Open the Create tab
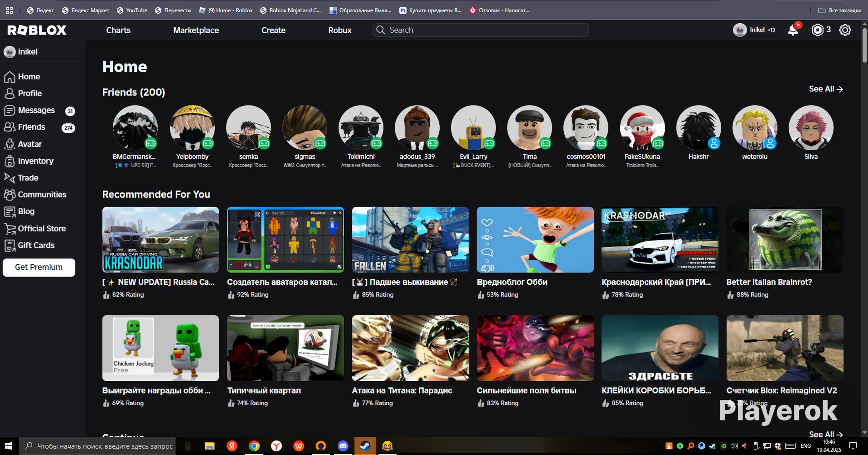 pyautogui.click(x=273, y=30)
